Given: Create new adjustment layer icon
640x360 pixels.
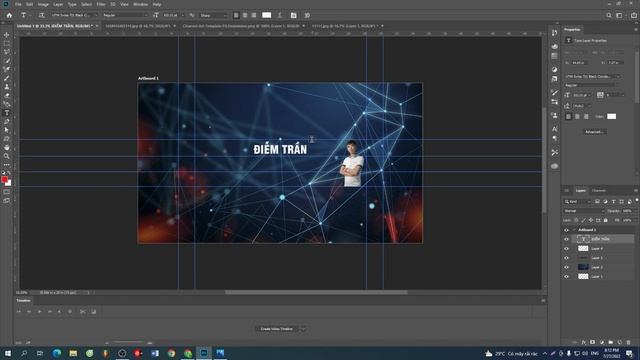Looking at the screenshot, I should point(602,342).
